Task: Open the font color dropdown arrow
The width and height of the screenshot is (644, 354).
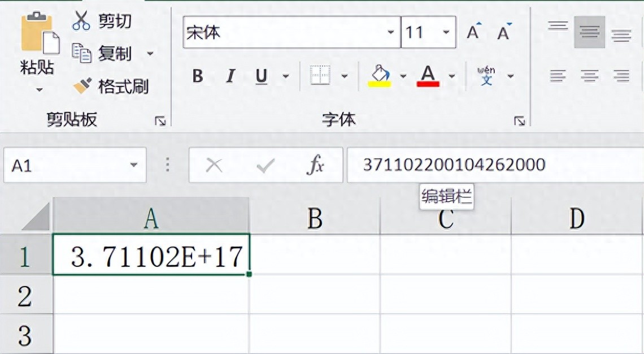Action: (452, 76)
